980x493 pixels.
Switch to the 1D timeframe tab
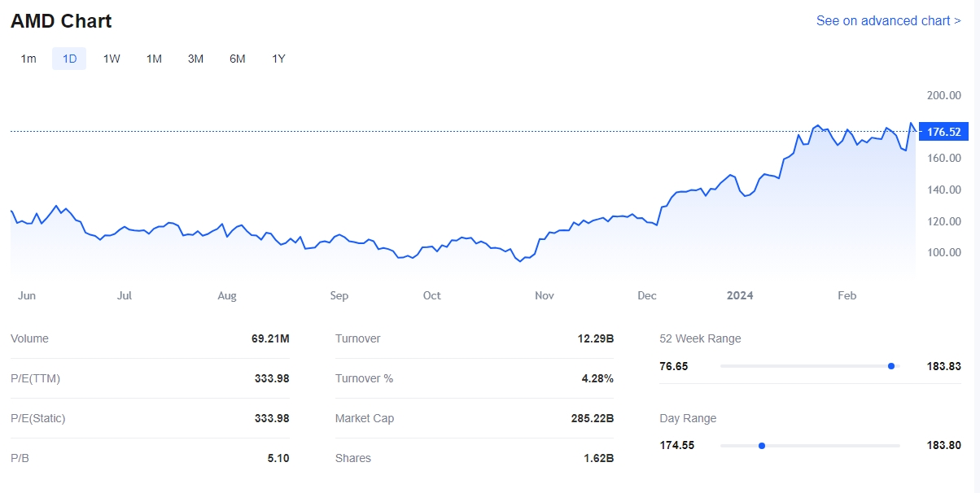coord(69,59)
